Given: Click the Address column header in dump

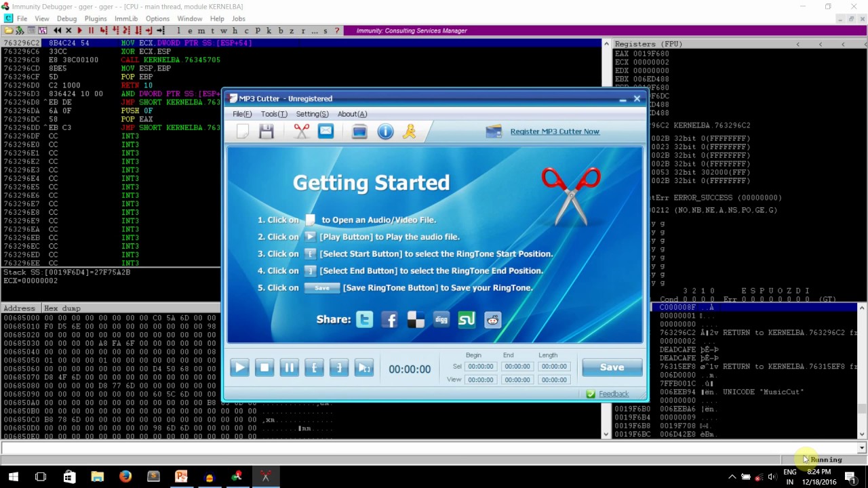Looking at the screenshot, I should tap(20, 308).
